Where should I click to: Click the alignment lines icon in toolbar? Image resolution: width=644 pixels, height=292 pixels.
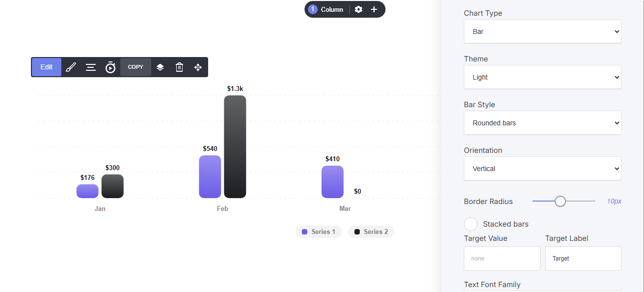pos(91,67)
